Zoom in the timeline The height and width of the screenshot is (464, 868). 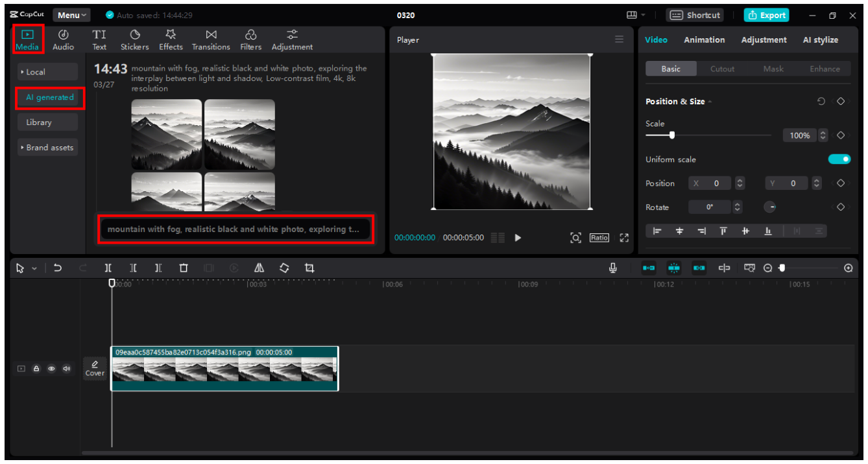point(849,268)
